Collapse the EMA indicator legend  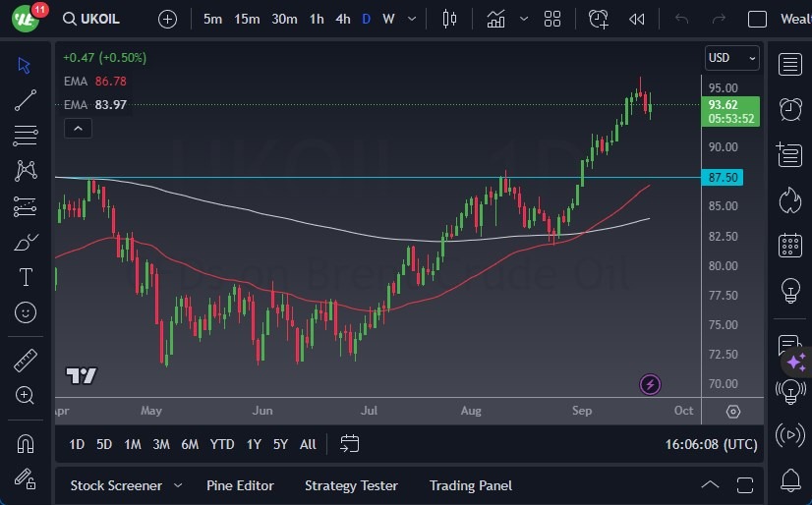(x=78, y=128)
